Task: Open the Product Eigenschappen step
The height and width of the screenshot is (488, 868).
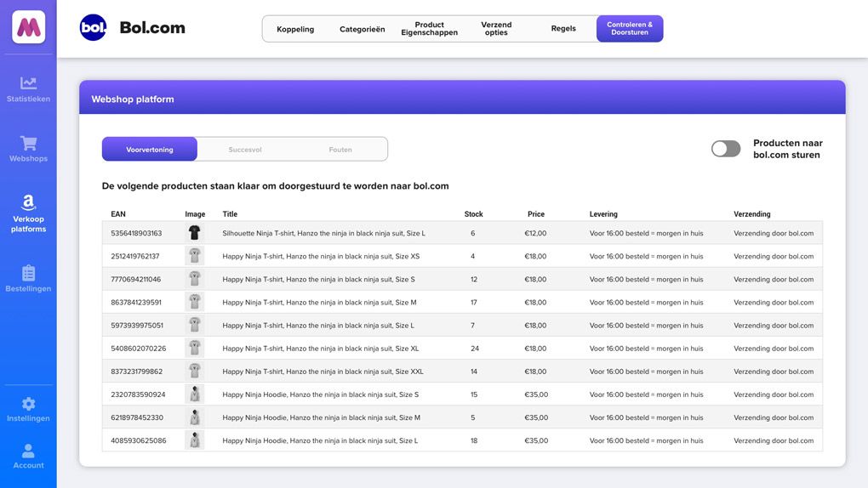Action: pyautogui.click(x=429, y=29)
